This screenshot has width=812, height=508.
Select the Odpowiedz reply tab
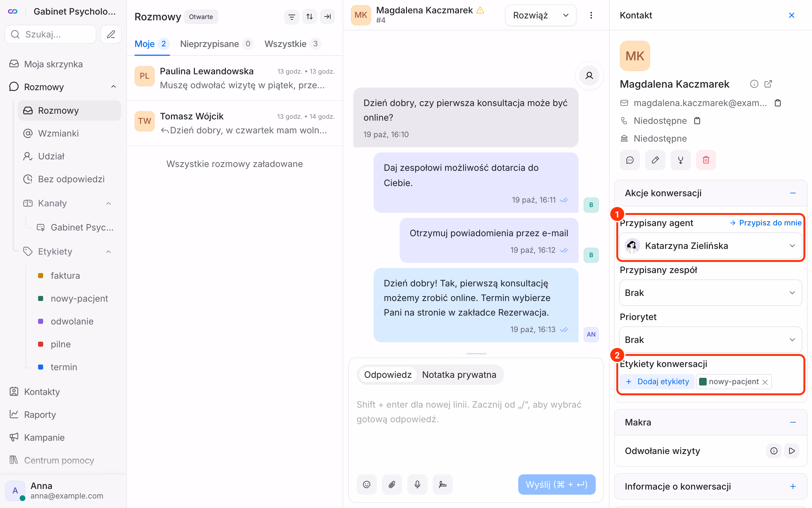388,375
